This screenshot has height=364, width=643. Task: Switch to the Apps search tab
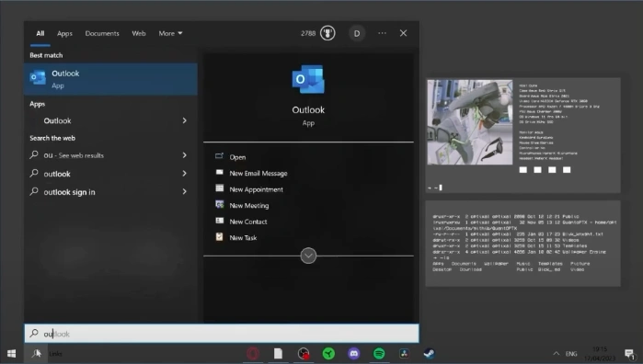64,34
